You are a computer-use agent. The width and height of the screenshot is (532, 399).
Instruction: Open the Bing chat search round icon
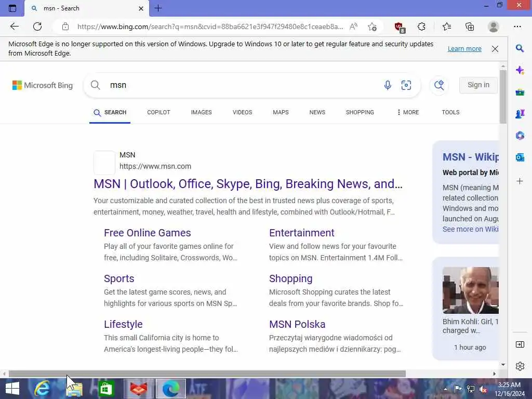pos(439,85)
